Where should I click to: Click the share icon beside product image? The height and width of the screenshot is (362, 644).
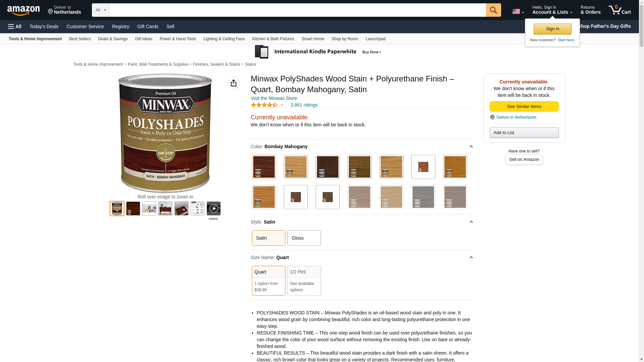click(x=233, y=83)
